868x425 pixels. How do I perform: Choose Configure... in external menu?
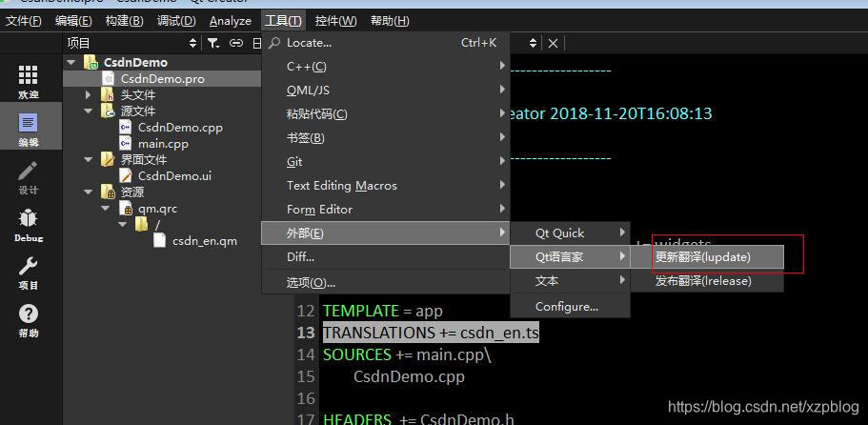pos(570,307)
